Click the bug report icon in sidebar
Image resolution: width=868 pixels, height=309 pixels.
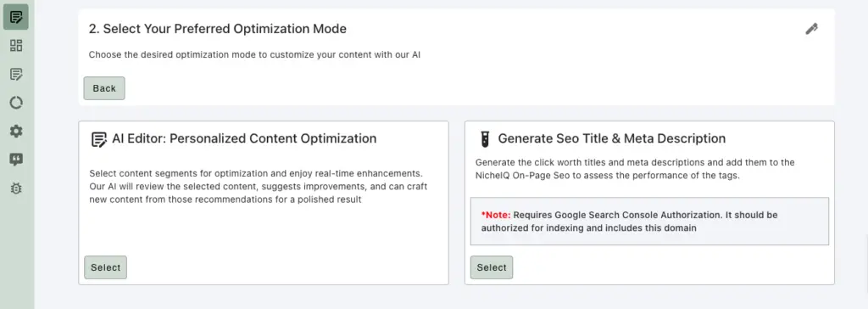(x=16, y=188)
